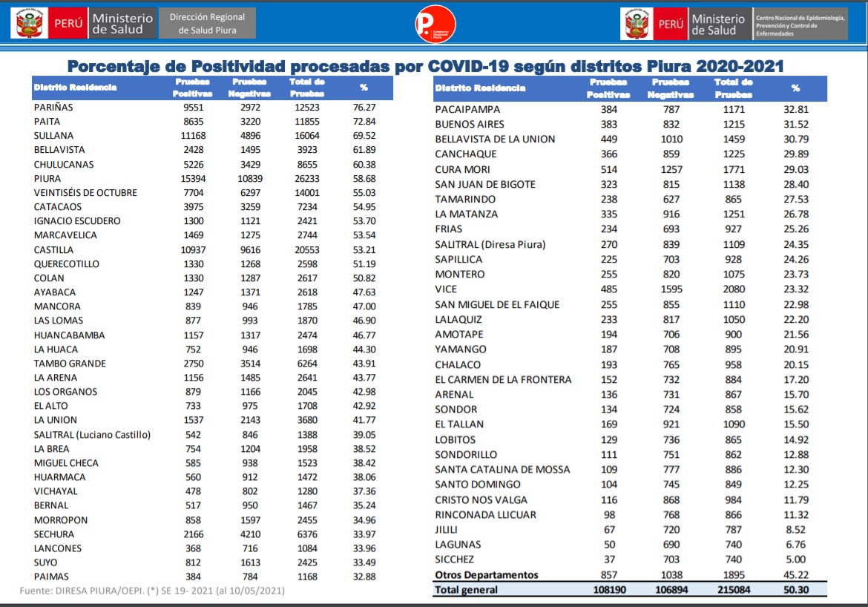Select the Total general row label
Image resolution: width=868 pixels, height=607 pixels.
467,590
